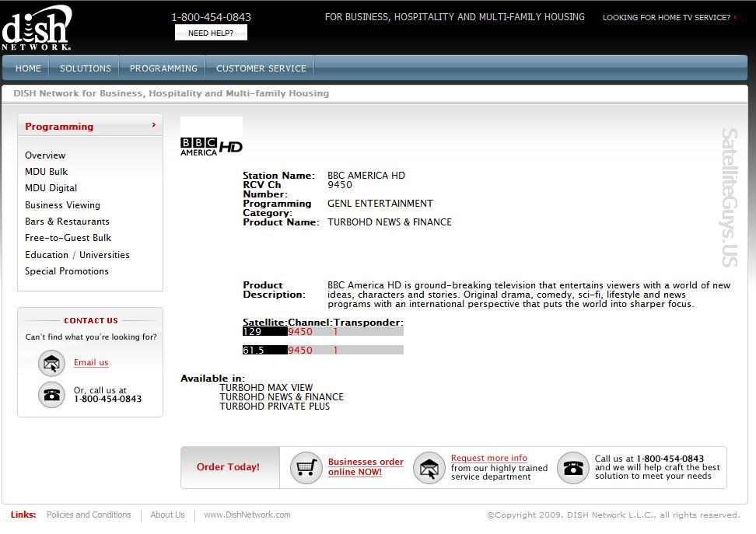Go to MDU Digital in the sidebar
The width and height of the screenshot is (756, 534).
(x=51, y=188)
